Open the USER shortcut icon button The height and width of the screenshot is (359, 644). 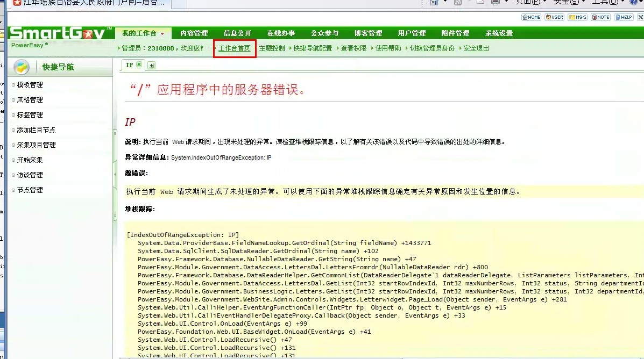555,17
